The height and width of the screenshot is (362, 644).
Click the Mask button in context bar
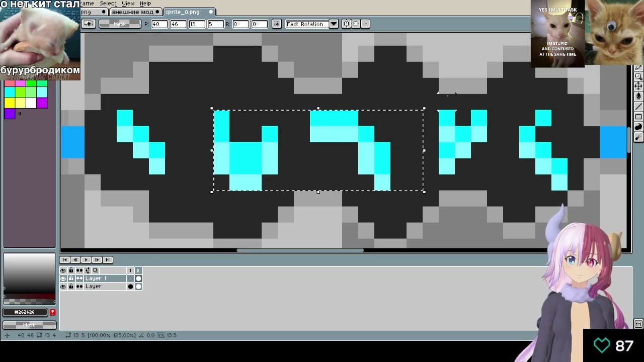click(120, 24)
